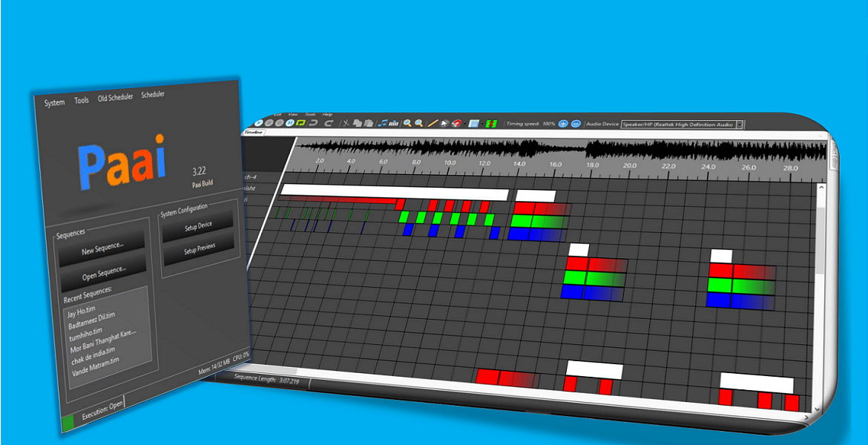Click the Setup Previews button
This screenshot has height=445, width=868.
click(x=199, y=249)
